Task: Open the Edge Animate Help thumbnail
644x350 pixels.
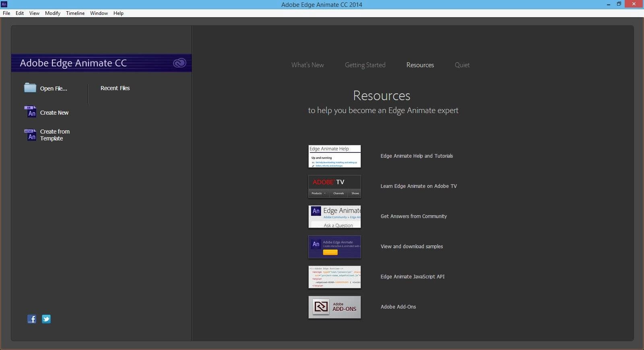Action: (334, 156)
